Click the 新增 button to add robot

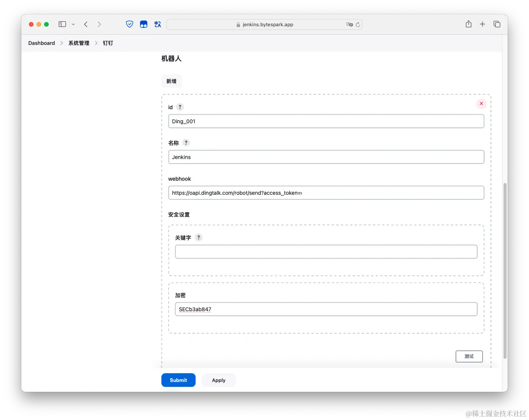pos(171,81)
